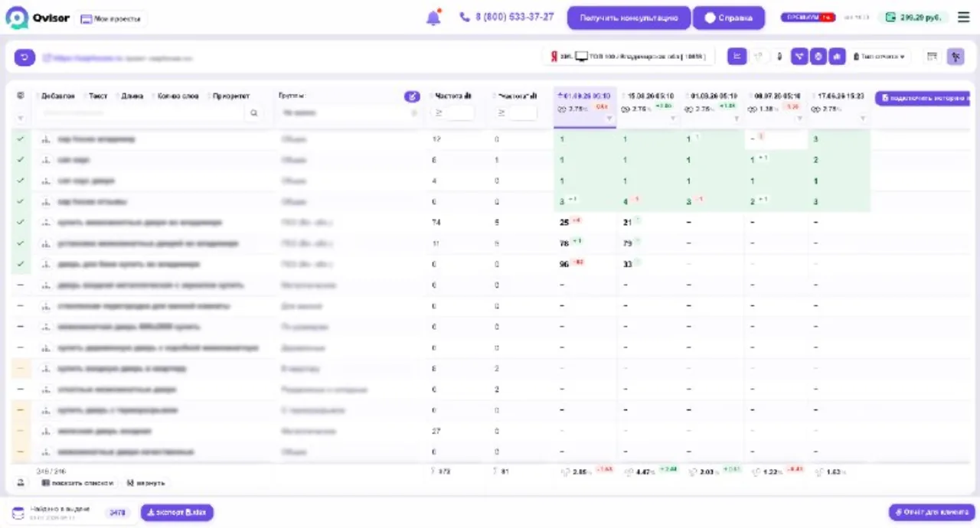Toggle the checkmark on the second keyword row
Image resolution: width=980 pixels, height=528 pixels.
pos(21,160)
